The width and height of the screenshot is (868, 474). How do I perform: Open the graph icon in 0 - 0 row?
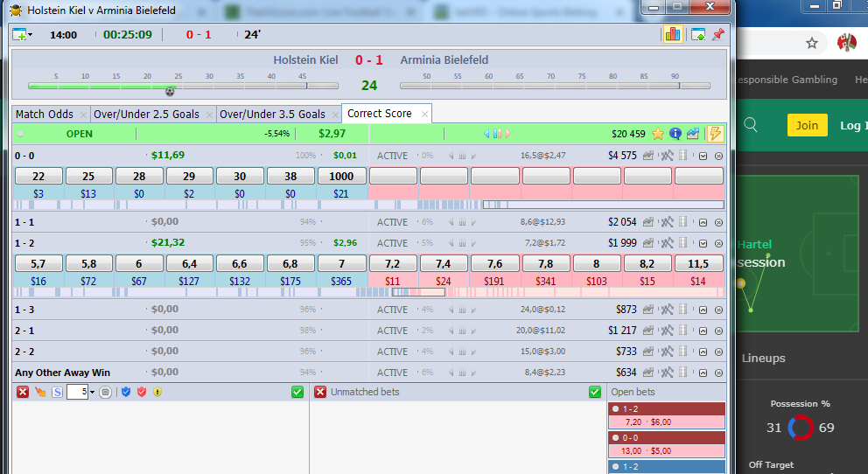pos(647,156)
